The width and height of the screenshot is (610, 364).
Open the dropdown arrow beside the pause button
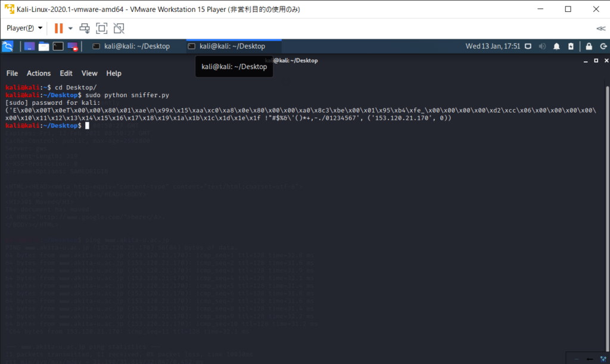(70, 28)
